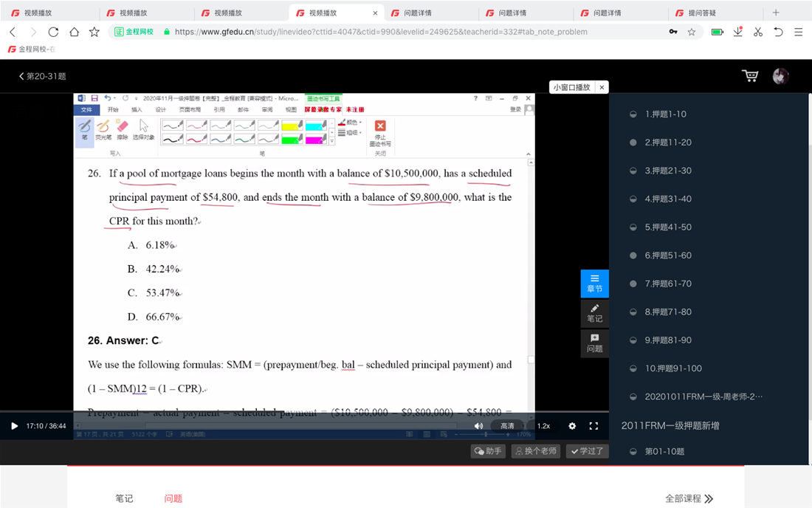Change video quality 高清
The width and height of the screenshot is (812, 508).
tap(507, 425)
